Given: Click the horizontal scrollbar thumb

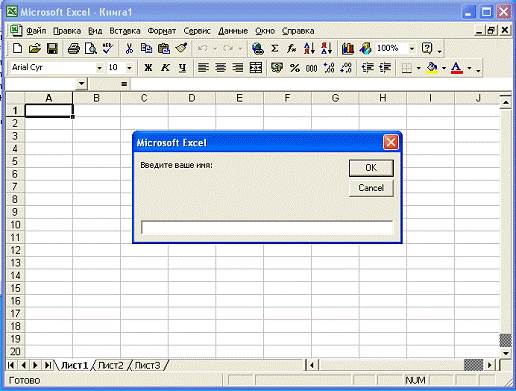Looking at the screenshot, I should tap(473, 365).
